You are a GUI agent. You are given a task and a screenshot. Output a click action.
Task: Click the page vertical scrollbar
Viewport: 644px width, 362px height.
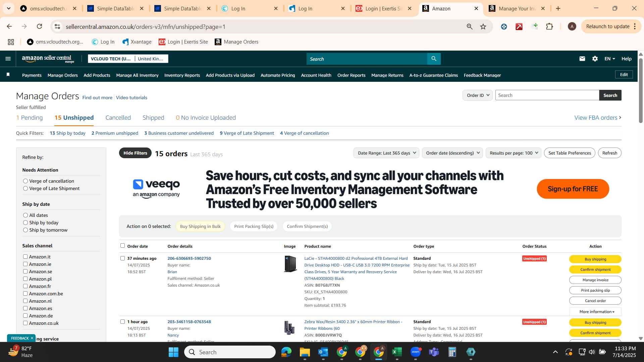pos(641,90)
